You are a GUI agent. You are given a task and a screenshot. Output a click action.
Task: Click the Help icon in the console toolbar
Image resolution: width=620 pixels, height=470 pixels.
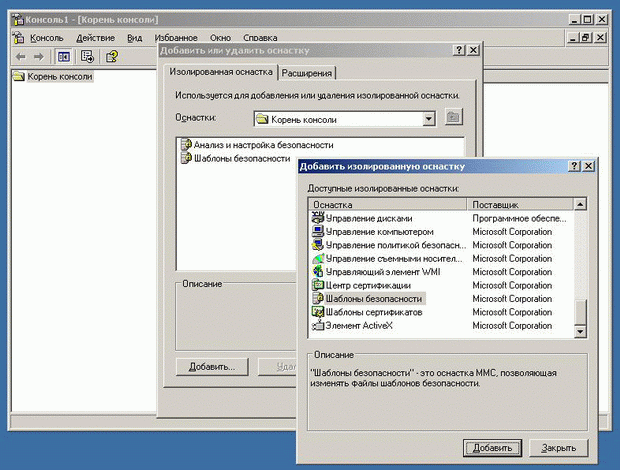click(x=111, y=56)
